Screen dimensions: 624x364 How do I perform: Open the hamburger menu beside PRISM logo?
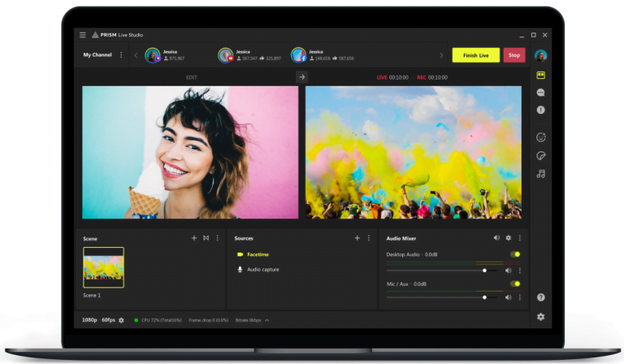point(82,35)
